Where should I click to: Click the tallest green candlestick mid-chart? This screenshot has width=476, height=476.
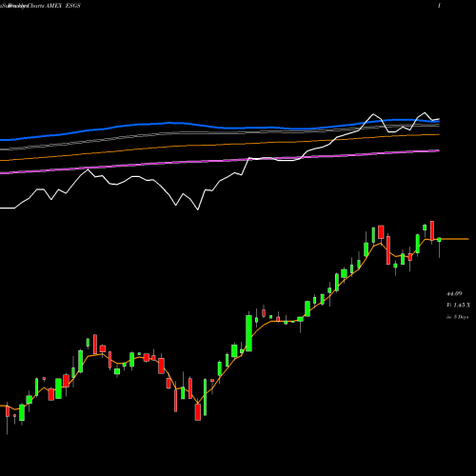pyautogui.click(x=249, y=333)
